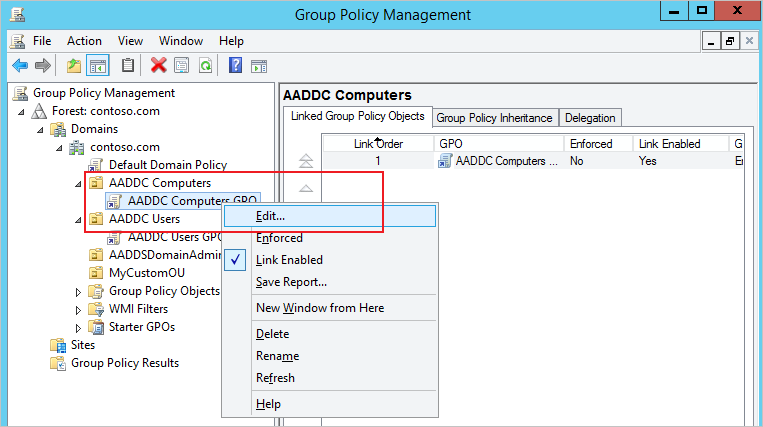The image size is (763, 427).
Task: Minimize the inner MMC child window
Action: tap(711, 41)
